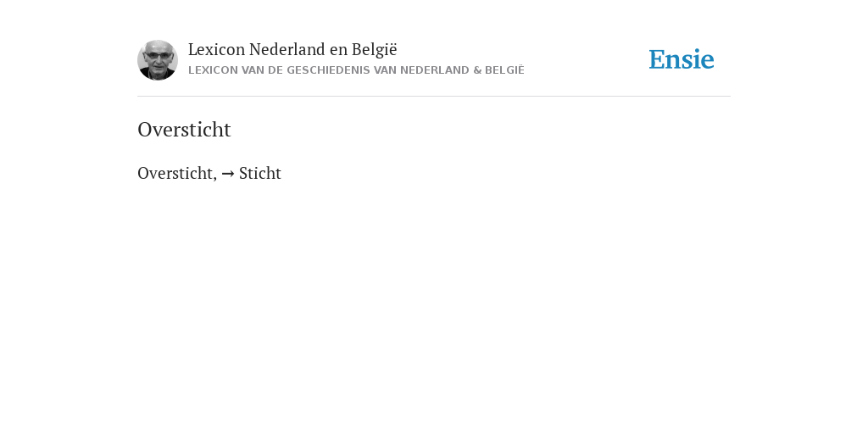Click the word Oversticht in the definition text

tap(175, 173)
